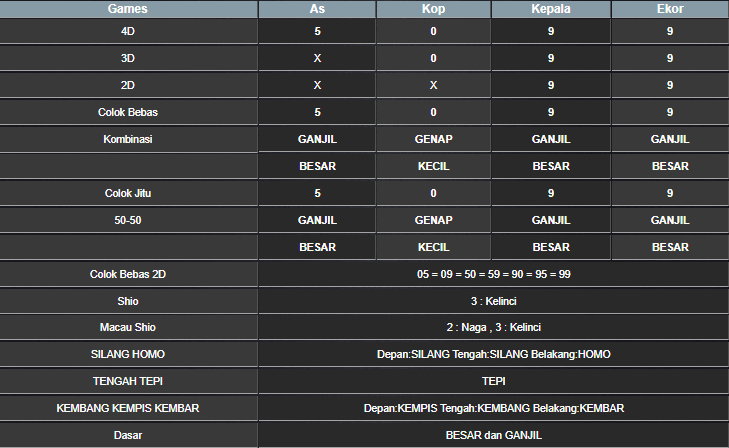
Task: Select the 4D row label
Action: [x=128, y=31]
